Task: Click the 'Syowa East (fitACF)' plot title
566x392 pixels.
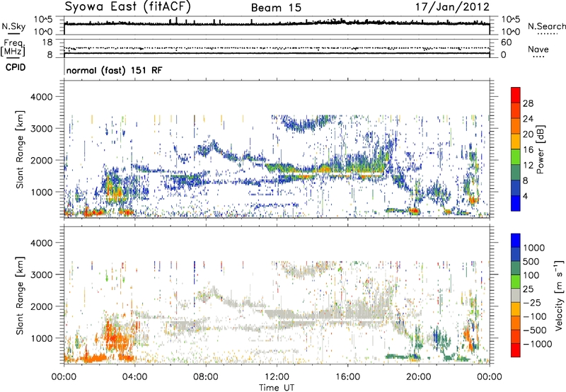Action: click(127, 7)
